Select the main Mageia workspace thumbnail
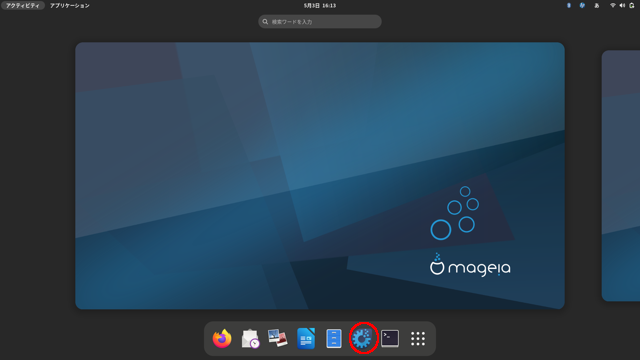Viewport: 640px width, 360px height. tap(320, 176)
